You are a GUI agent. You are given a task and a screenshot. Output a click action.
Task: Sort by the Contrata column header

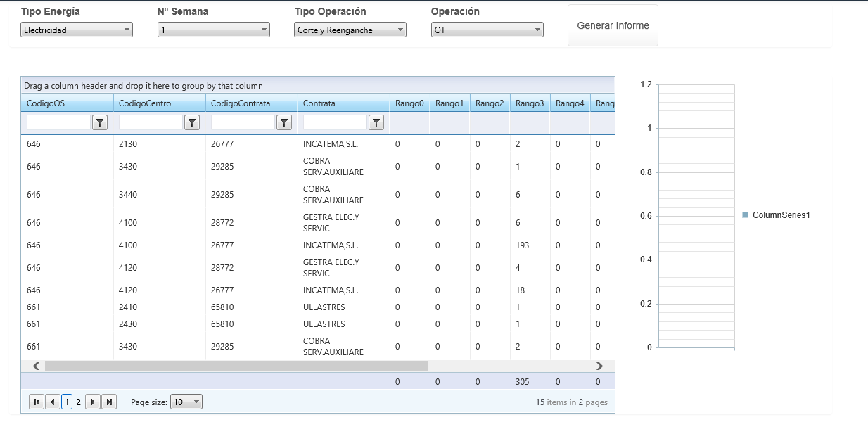click(x=319, y=103)
